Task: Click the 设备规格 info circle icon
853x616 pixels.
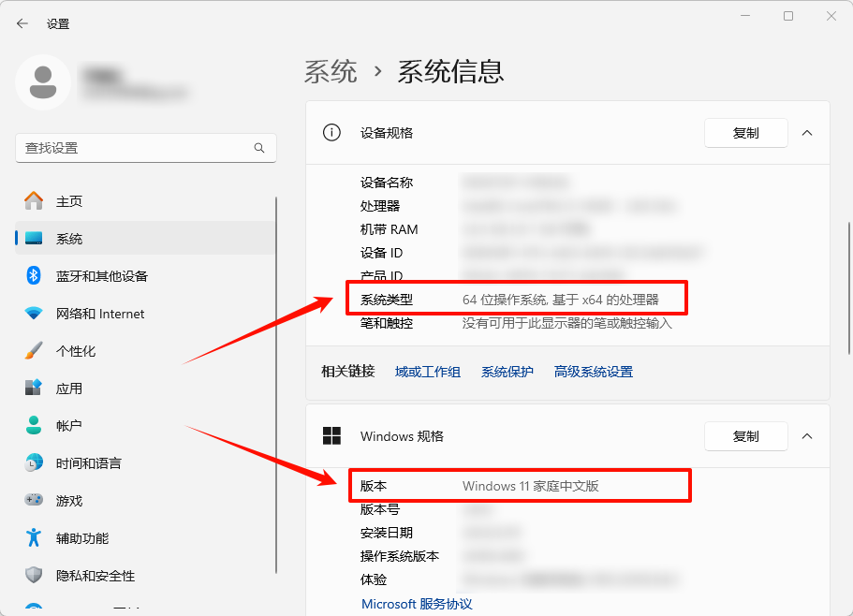Action: tap(331, 132)
